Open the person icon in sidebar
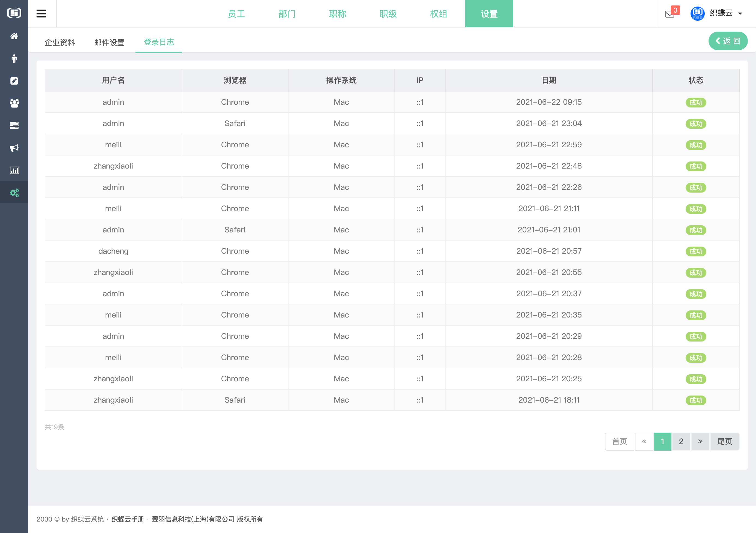Screen dimensions: 756x533 coord(14,59)
